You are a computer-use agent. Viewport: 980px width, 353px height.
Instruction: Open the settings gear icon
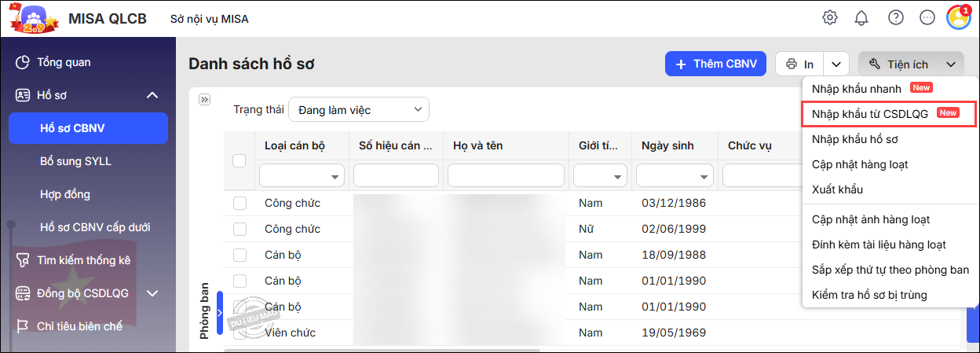click(829, 18)
